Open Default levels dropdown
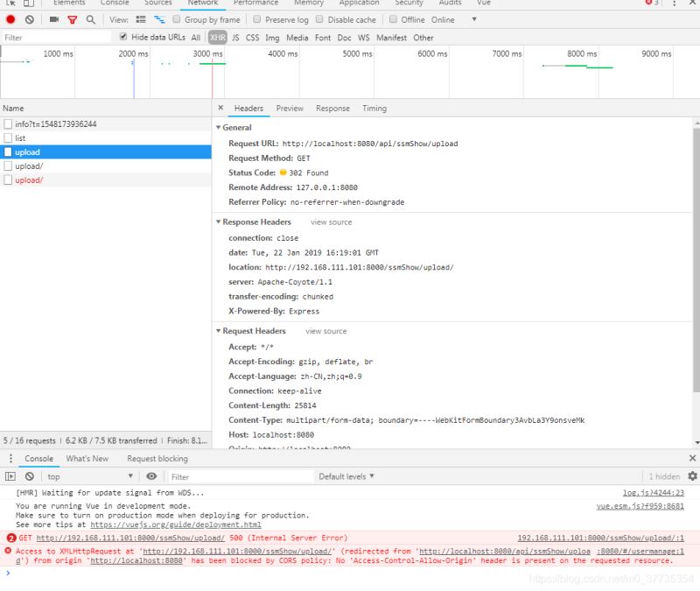Image resolution: width=700 pixels, height=591 pixels. 346,476
